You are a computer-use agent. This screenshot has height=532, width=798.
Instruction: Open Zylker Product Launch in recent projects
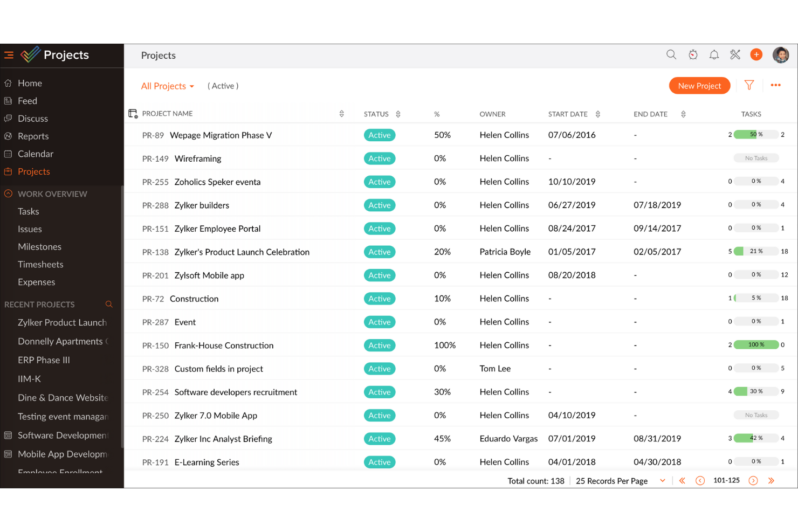click(62, 322)
